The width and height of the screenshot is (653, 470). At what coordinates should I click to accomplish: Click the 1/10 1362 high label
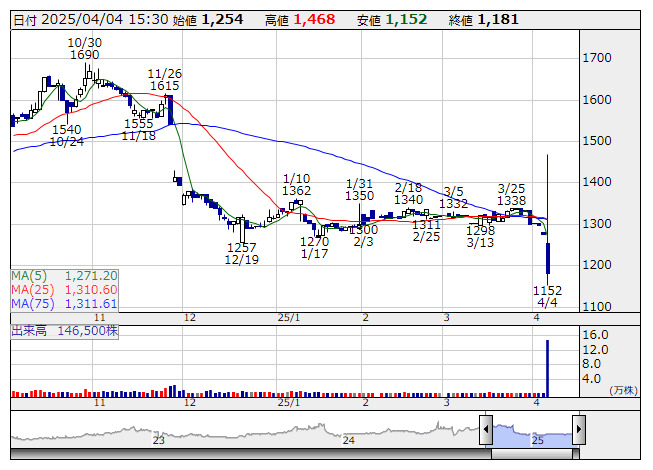(297, 184)
